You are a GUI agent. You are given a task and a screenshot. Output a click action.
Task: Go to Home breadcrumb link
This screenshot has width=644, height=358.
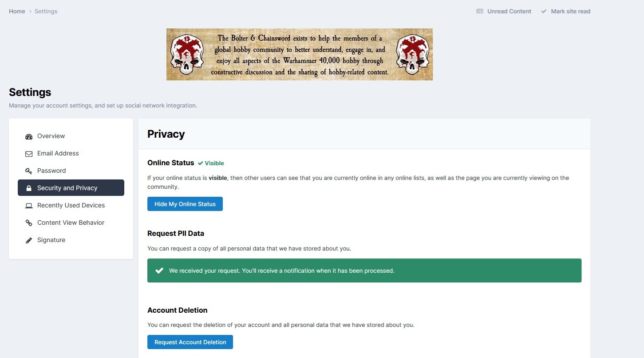(x=17, y=12)
